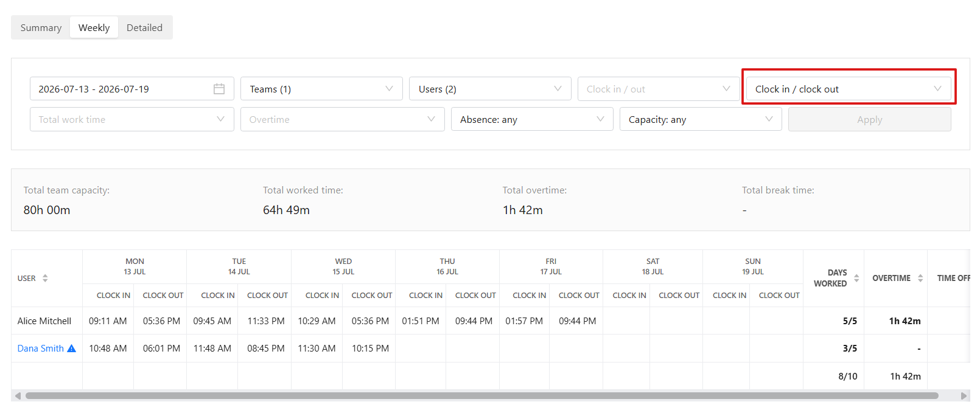Click the Total team capacity value 80h 00m
980x413 pixels.
47,210
